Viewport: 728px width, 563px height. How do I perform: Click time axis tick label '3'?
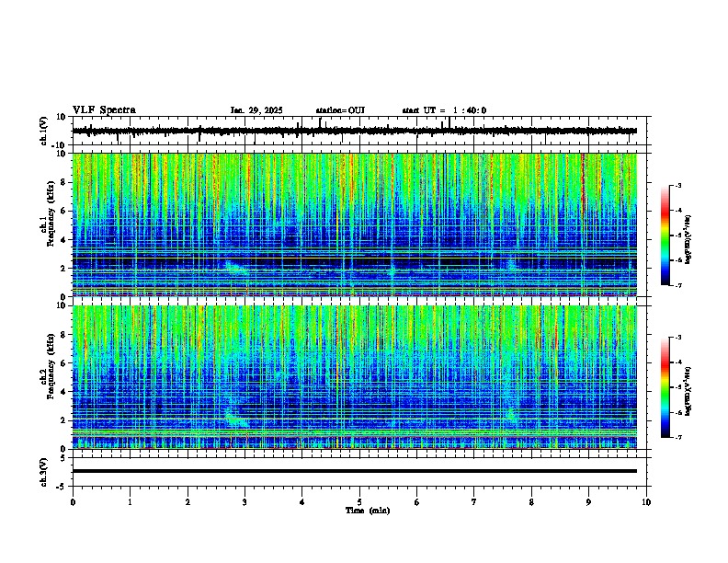245,502
